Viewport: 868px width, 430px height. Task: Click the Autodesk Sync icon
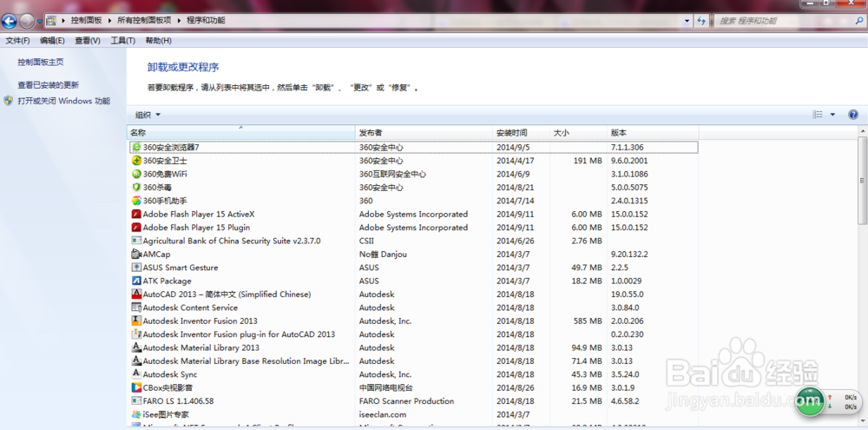[136, 374]
